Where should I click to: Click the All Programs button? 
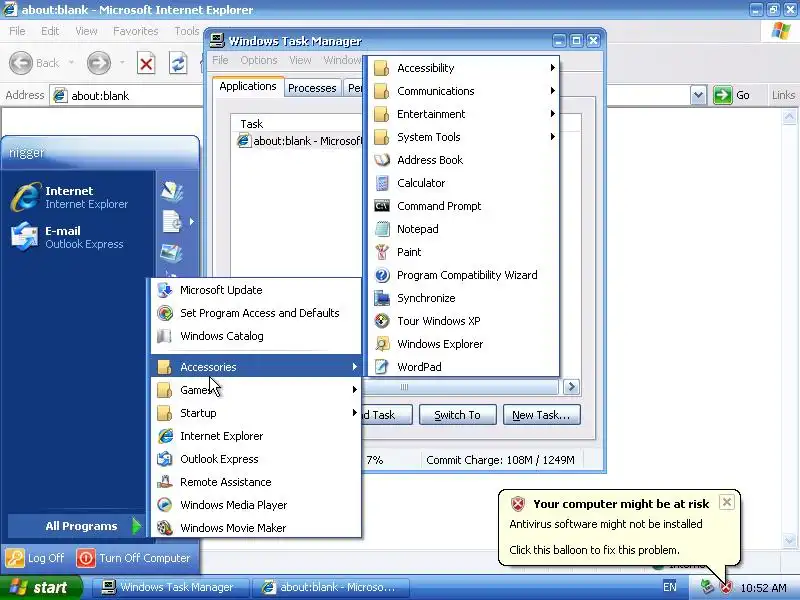click(77, 526)
